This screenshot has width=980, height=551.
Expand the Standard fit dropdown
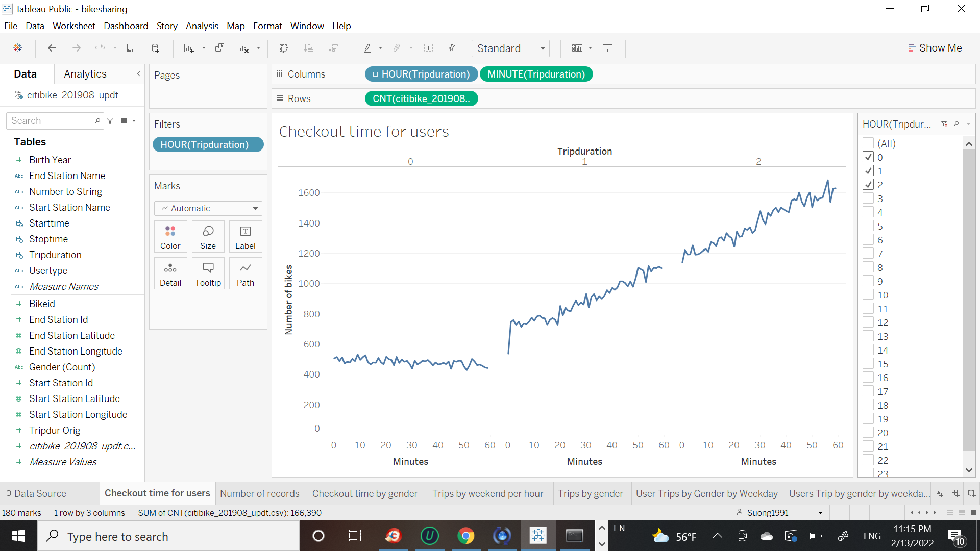[x=543, y=48]
